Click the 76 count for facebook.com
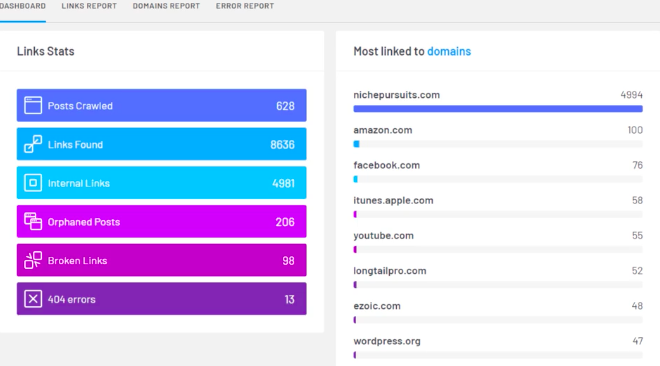Screen dimensions: 660x366 [x=638, y=165]
